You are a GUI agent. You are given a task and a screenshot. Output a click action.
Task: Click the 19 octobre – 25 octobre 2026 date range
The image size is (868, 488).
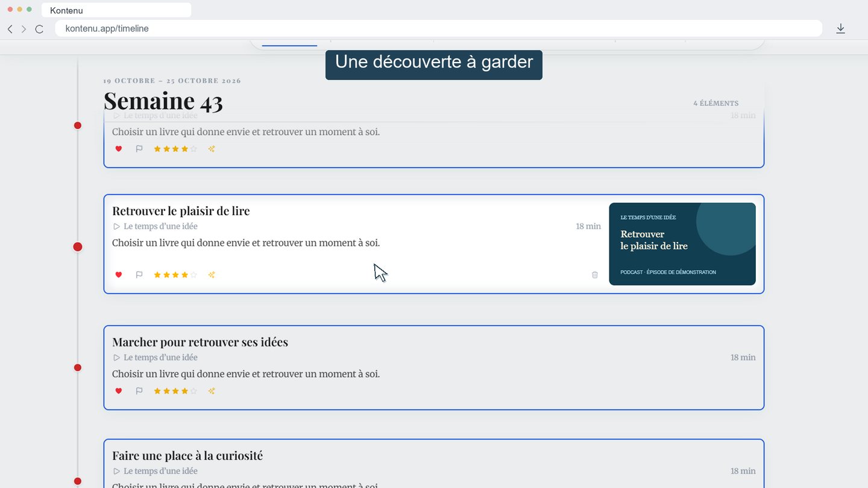[x=172, y=81]
